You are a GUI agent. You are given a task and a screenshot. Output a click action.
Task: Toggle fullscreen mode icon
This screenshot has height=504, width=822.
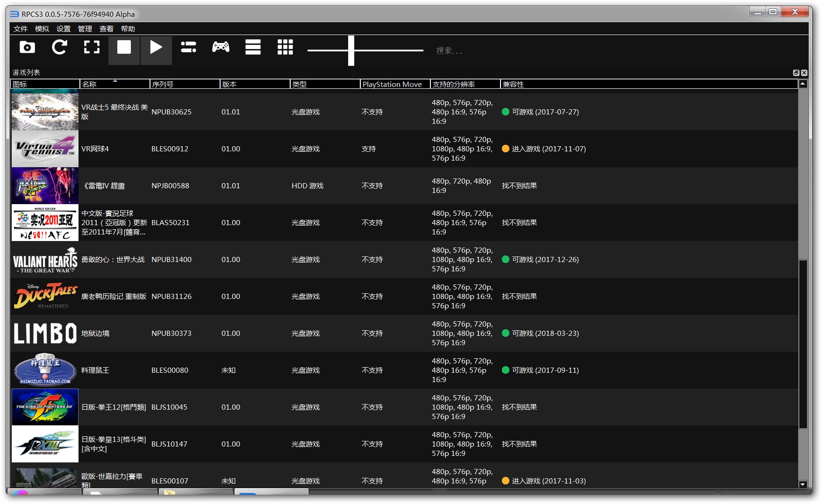point(92,47)
